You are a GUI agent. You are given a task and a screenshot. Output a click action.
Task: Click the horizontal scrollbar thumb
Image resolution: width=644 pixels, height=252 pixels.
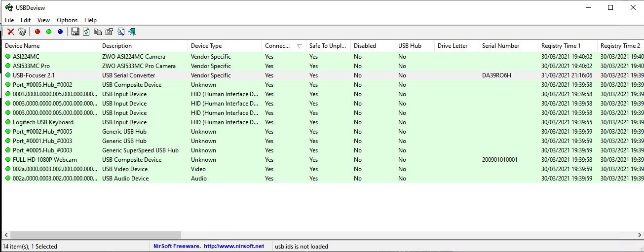tap(95, 235)
